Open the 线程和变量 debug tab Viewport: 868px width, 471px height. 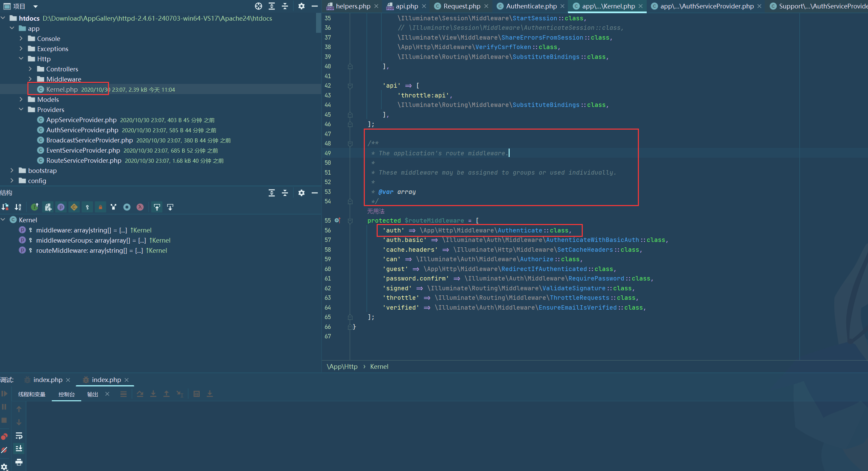tap(31, 394)
